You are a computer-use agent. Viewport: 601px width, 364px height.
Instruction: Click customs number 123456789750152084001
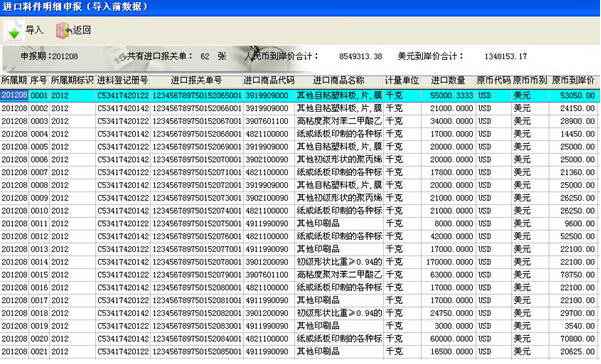(197, 339)
